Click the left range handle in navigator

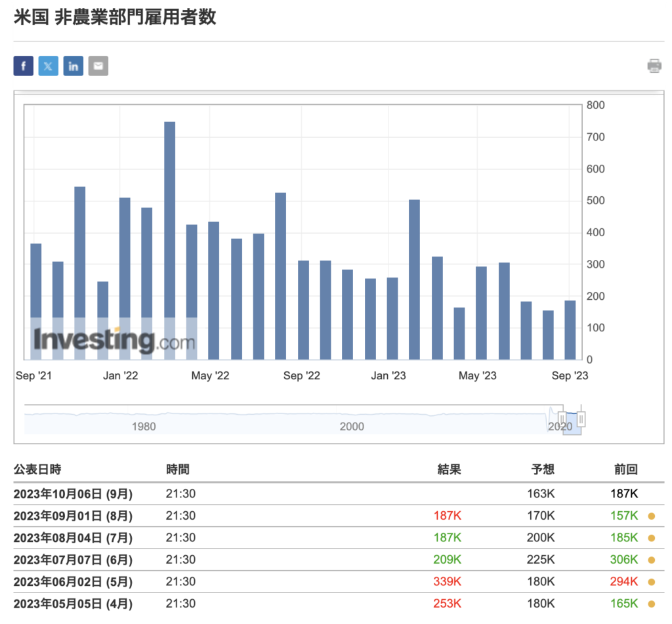562,419
